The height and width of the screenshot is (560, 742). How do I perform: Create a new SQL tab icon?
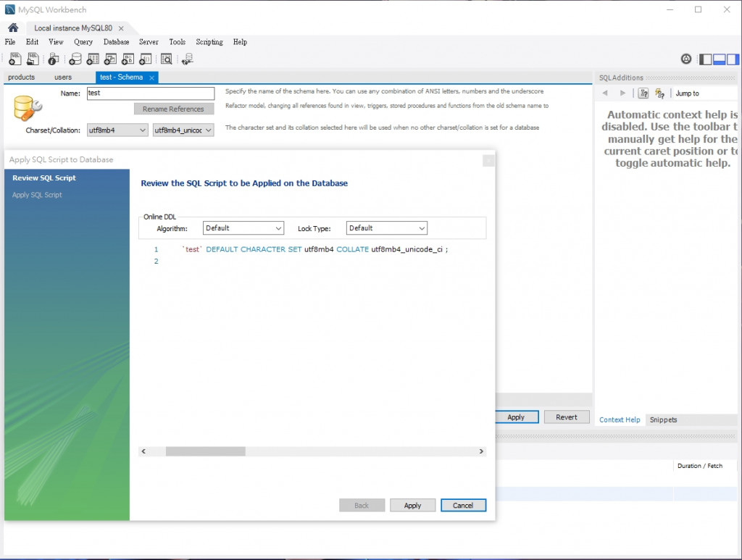click(15, 59)
